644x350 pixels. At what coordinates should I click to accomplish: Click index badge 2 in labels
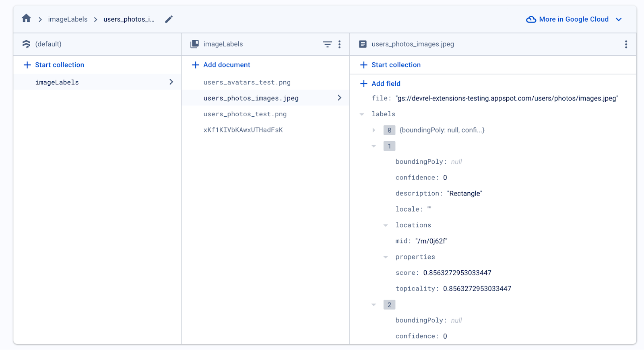389,305
